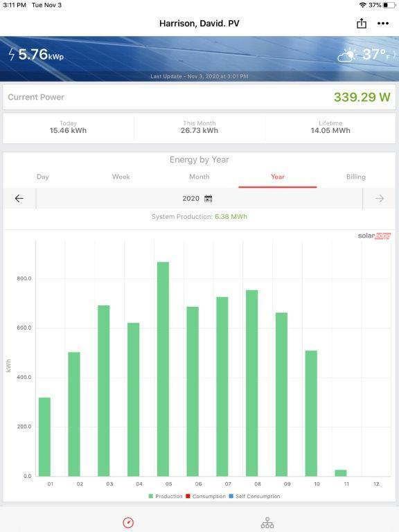This screenshot has height=532, width=399.
Task: Tap the April (04) production bar
Action: [x=133, y=399]
